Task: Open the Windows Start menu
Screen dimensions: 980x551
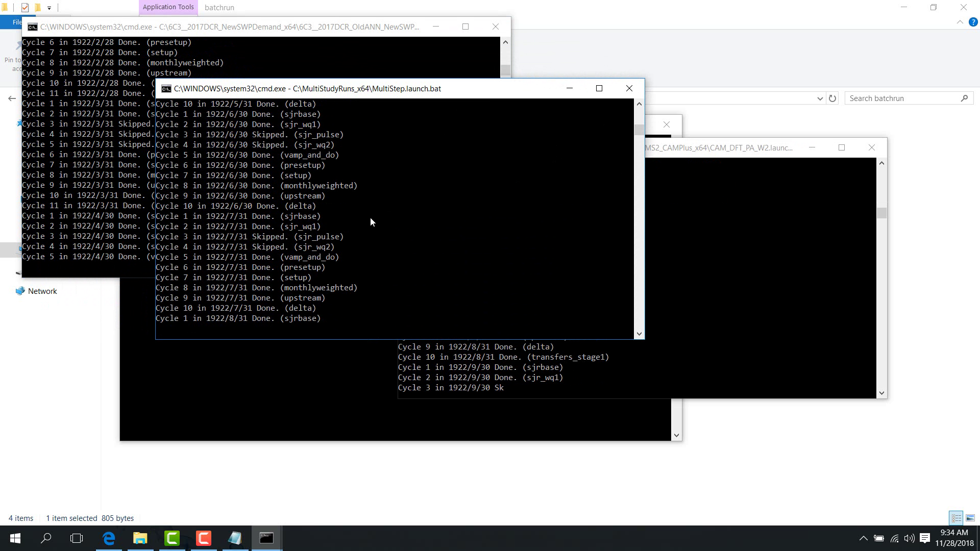Action: click(15, 538)
